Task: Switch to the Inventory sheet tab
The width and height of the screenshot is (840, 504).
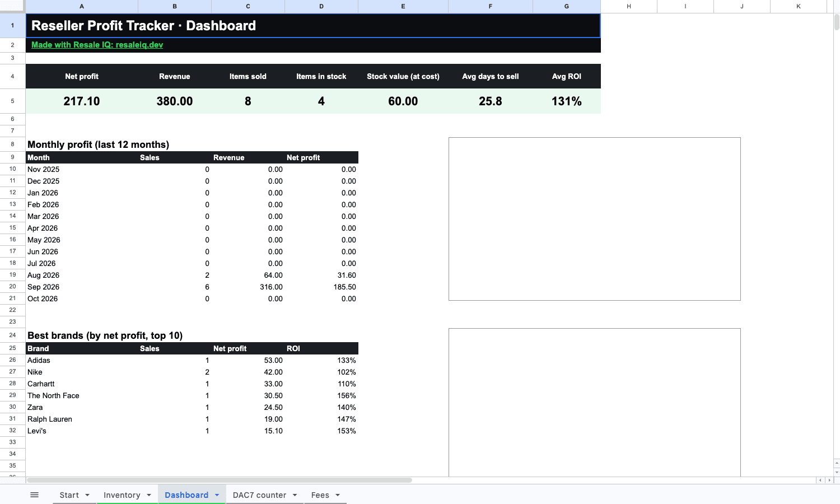Action: (x=122, y=495)
